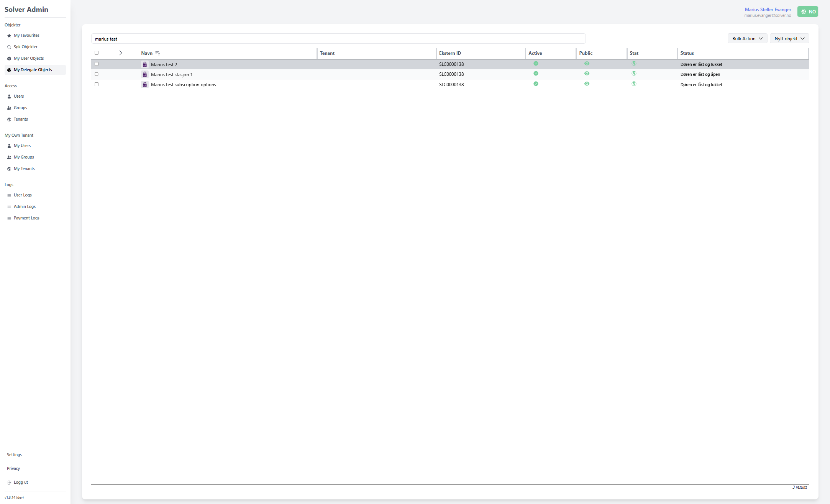
Task: Open Settings link at sidebar bottom
Action: point(14,455)
